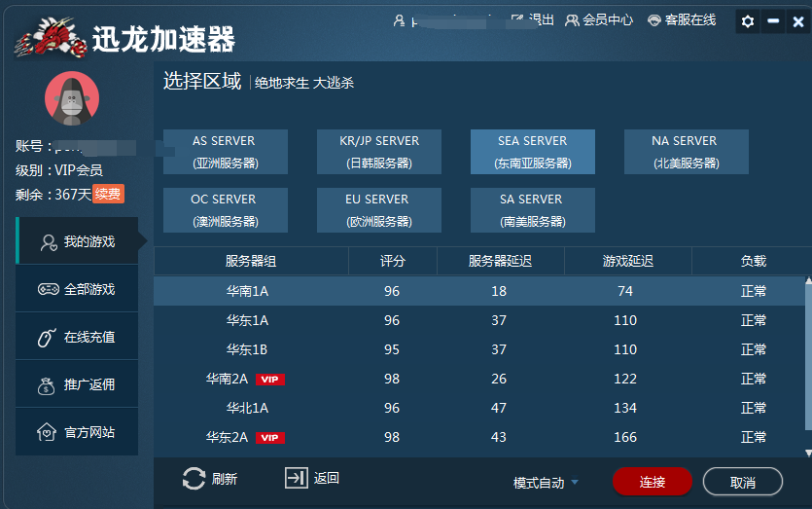Click the customer service headset icon
The height and width of the screenshot is (509, 812).
(x=654, y=20)
